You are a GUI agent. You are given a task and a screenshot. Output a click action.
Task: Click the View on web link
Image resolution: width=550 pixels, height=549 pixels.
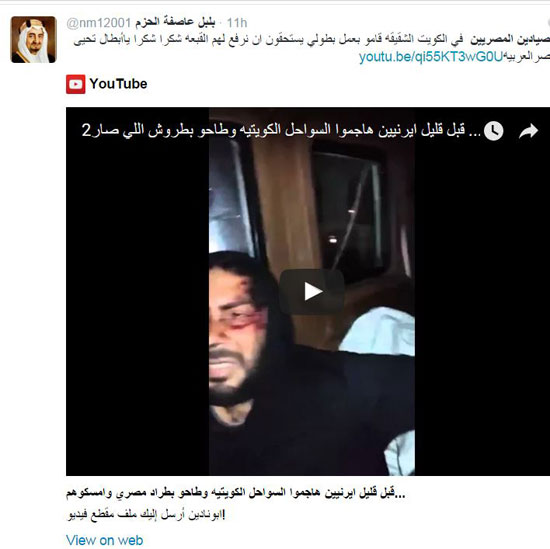click(105, 540)
